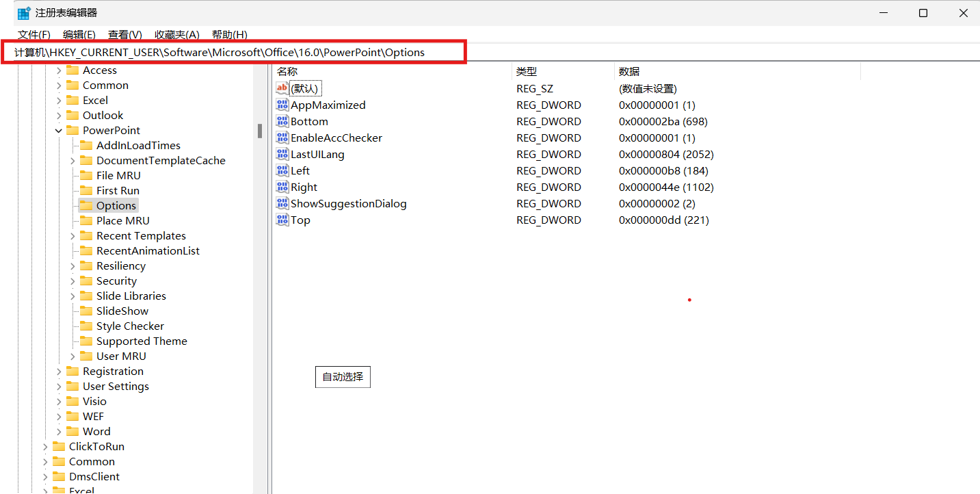Screen dimensions: 980x494
Task: Click the Registry Editor title bar icon
Action: pyautogui.click(x=24, y=13)
